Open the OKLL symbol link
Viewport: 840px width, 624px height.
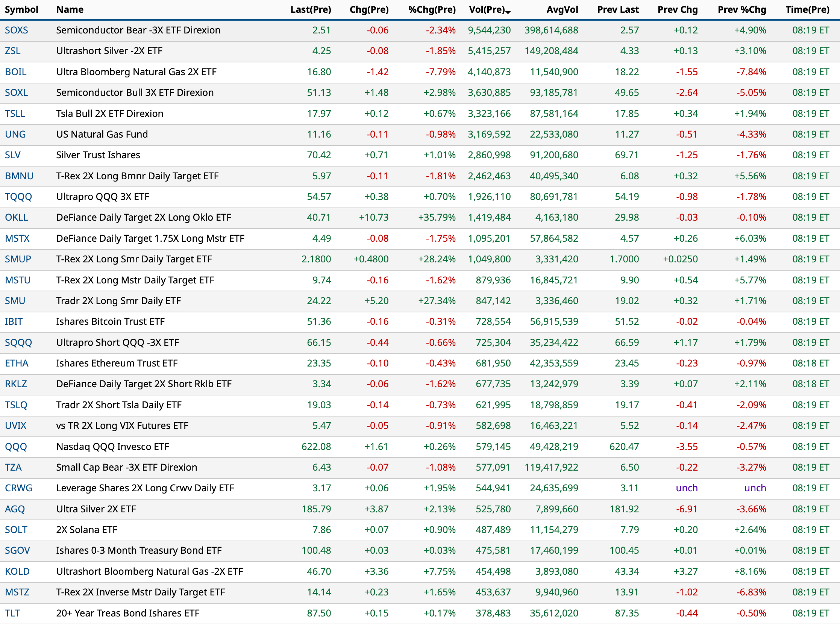click(x=16, y=218)
